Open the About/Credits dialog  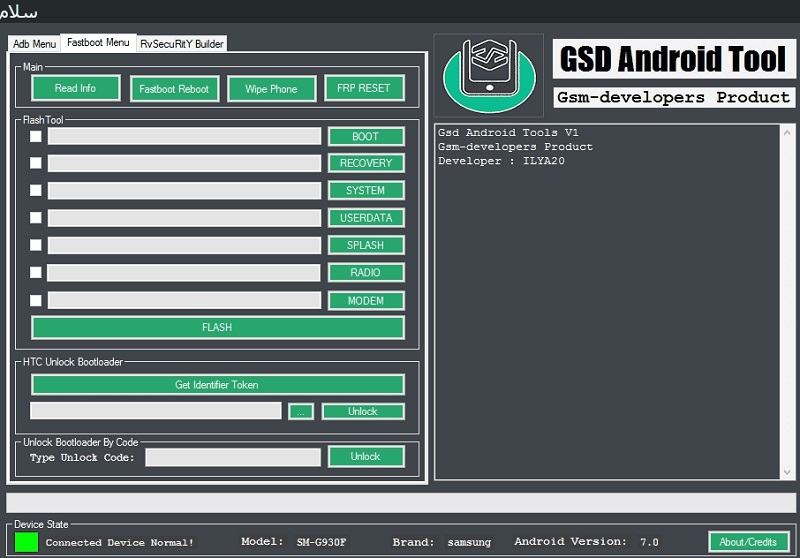(x=748, y=542)
